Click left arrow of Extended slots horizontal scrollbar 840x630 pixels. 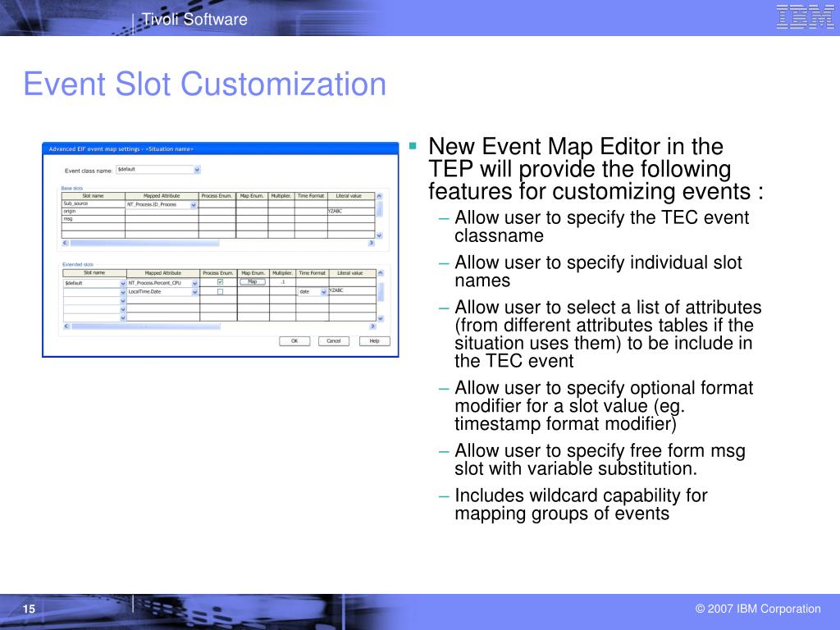tap(66, 326)
